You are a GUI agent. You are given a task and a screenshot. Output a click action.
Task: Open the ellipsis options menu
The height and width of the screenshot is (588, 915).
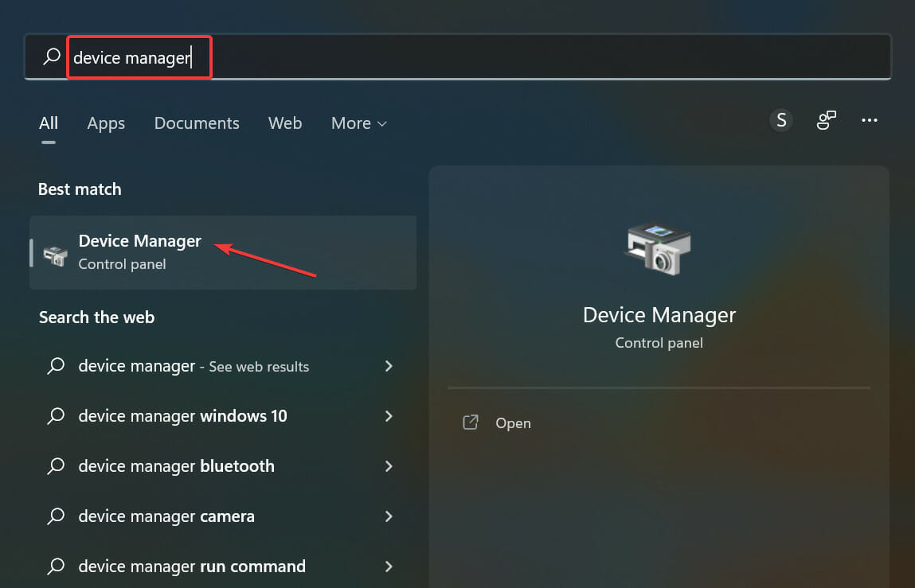[x=870, y=120]
